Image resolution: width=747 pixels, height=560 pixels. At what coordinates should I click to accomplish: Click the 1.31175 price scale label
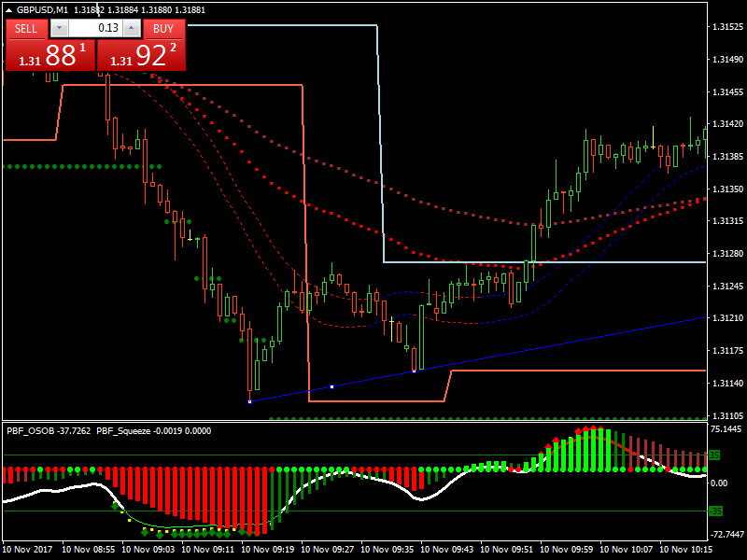(x=727, y=351)
